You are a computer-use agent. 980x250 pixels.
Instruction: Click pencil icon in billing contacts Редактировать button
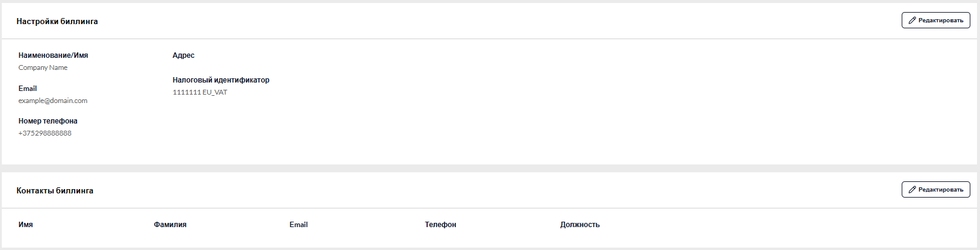pos(912,190)
